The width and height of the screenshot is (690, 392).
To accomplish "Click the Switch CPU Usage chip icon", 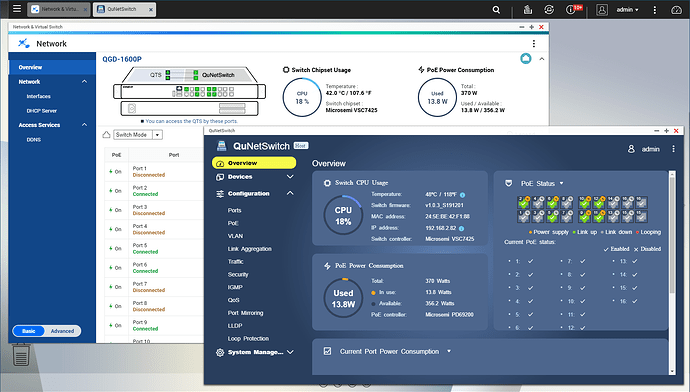I will (327, 183).
